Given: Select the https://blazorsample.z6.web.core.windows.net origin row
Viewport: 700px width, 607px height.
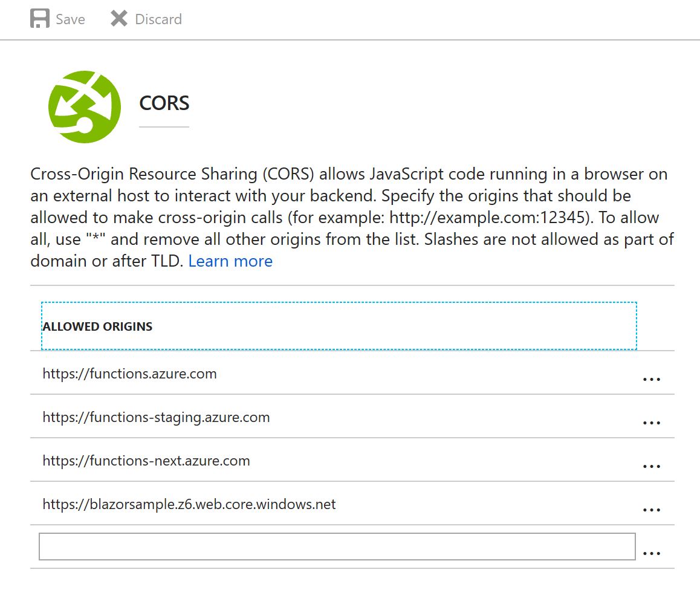Looking at the screenshot, I should (352, 504).
